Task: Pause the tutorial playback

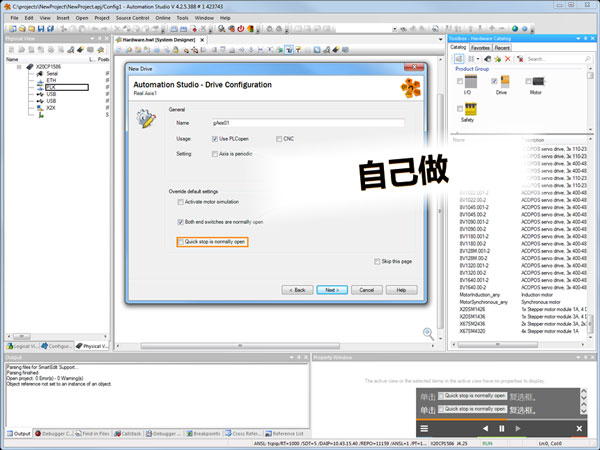Action: pyautogui.click(x=502, y=429)
